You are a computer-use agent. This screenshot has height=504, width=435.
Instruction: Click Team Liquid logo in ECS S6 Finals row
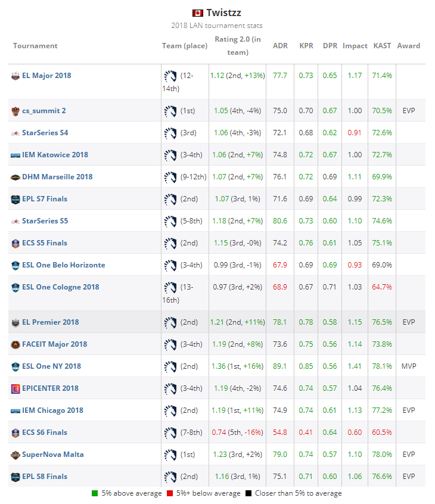coord(170,433)
